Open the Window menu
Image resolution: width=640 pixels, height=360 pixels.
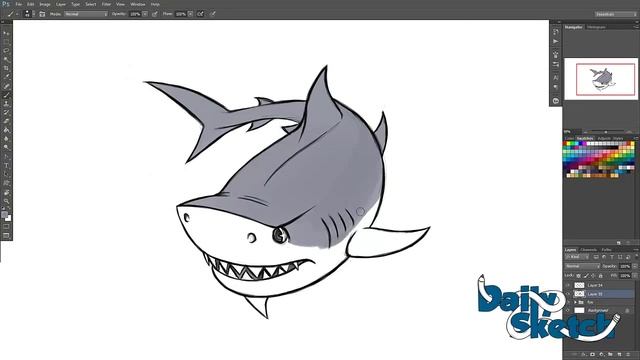pyautogui.click(x=138, y=4)
